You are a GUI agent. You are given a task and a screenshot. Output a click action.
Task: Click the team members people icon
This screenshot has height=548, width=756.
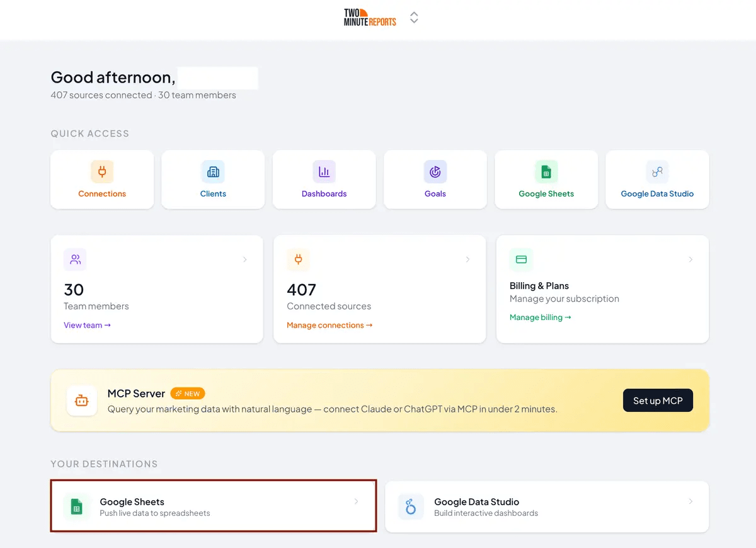(x=75, y=259)
